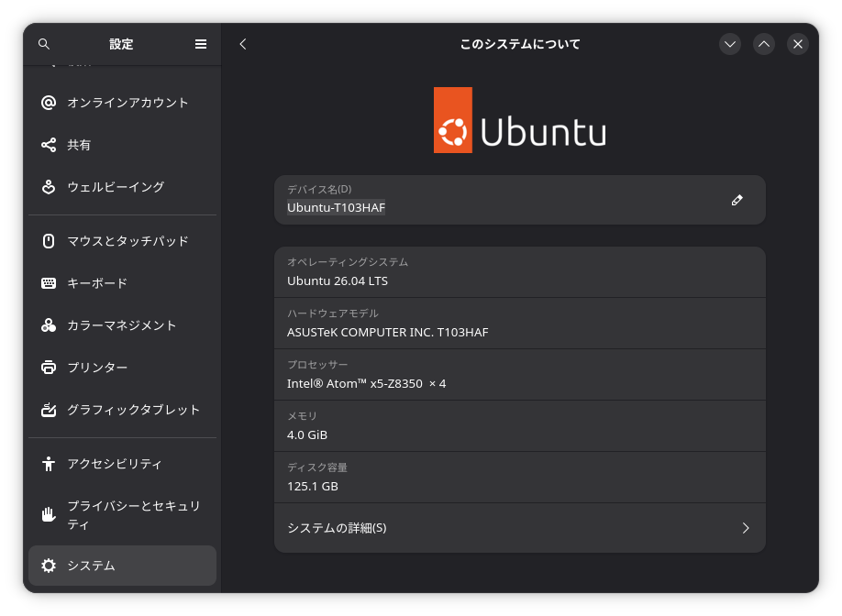The height and width of the screenshot is (616, 842).
Task: Click the Ubuntu 26.04 LTS value
Action: 338,281
